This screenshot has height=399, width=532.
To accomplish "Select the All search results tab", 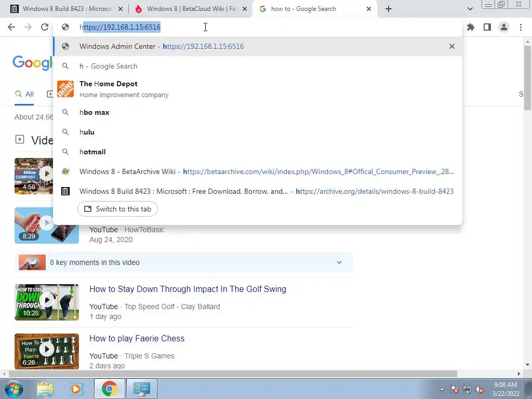I will point(24,95).
